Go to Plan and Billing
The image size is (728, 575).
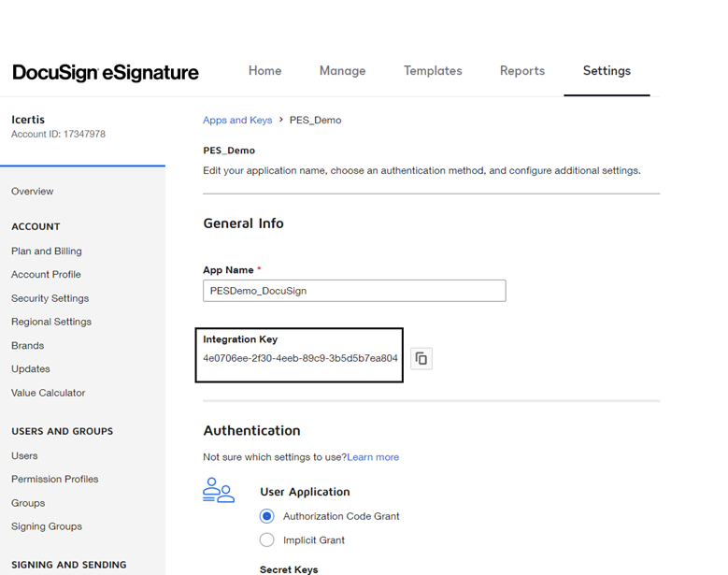point(47,251)
